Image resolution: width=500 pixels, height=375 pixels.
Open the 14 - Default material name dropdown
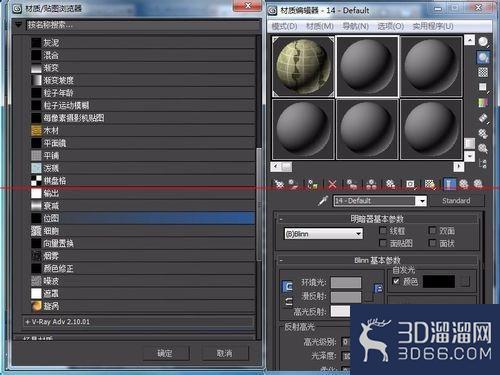(422, 201)
